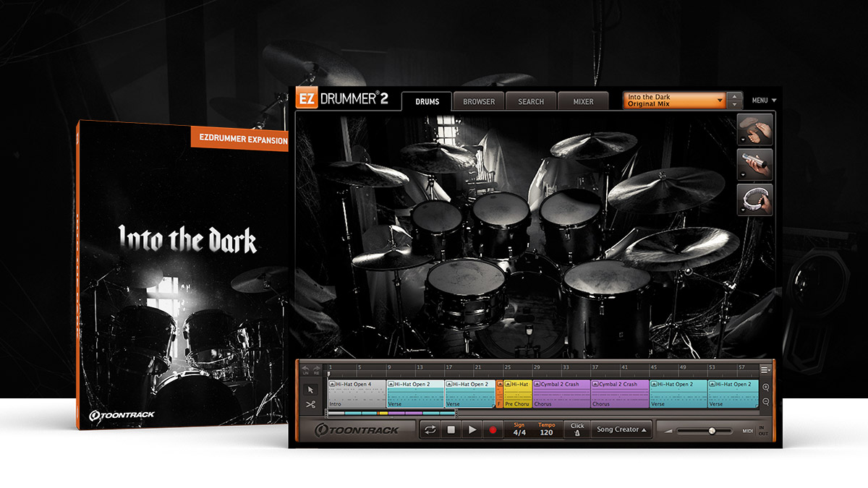Step to next preset with down arrow
The width and height of the screenshot is (868, 488).
[x=735, y=105]
